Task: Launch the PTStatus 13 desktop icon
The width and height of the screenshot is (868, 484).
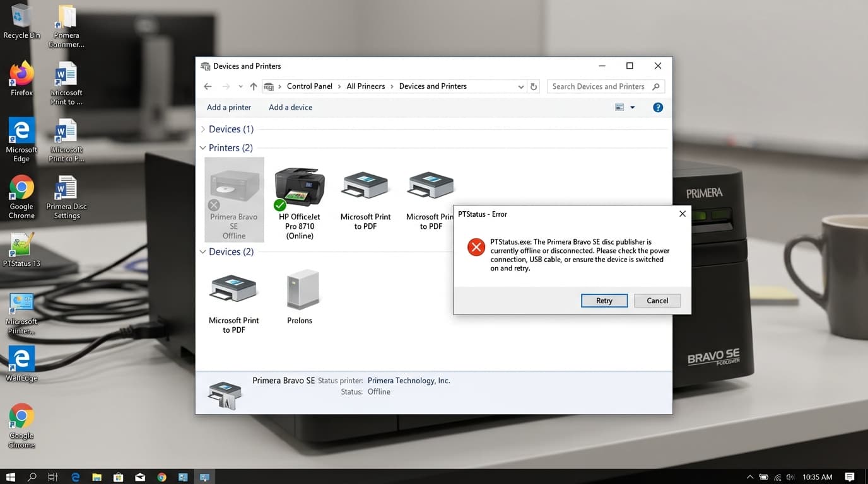Action: (21, 250)
